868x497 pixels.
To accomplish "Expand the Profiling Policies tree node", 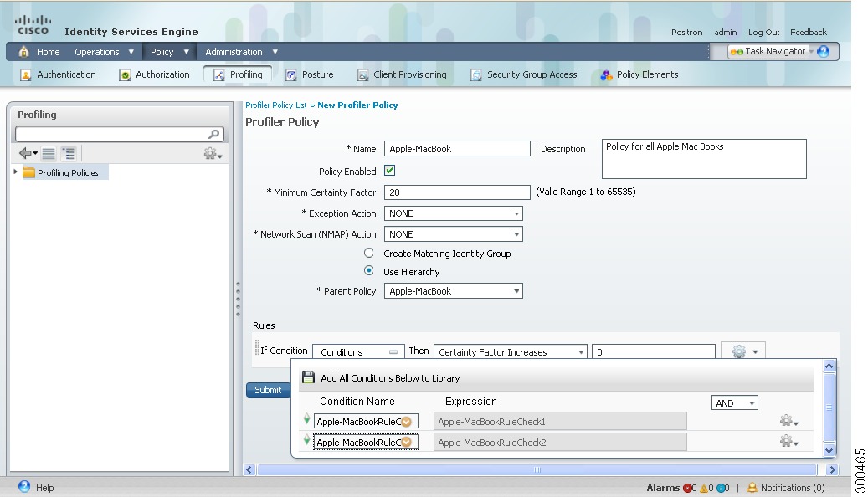I will [x=16, y=172].
